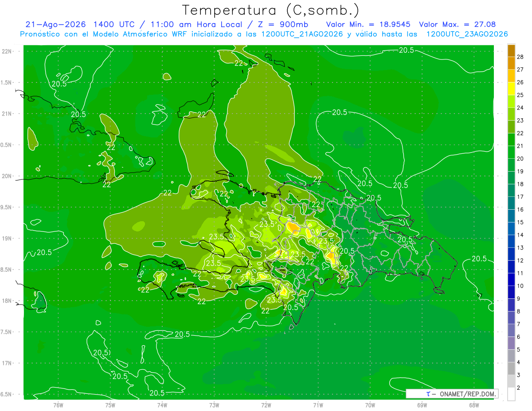Click the '15' label on the color scale
This screenshot has width=532, height=411.
(x=521, y=222)
